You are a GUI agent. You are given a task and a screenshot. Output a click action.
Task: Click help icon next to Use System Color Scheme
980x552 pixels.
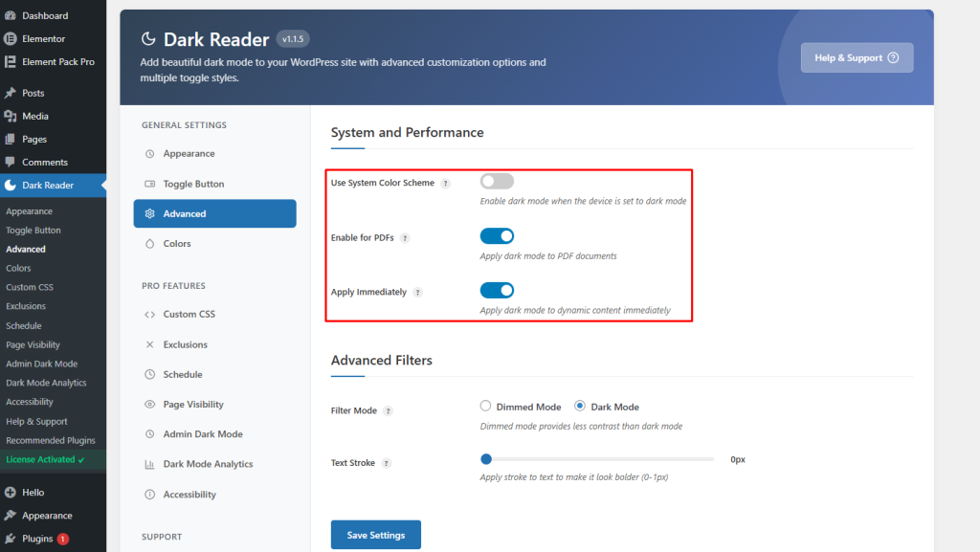pos(446,184)
